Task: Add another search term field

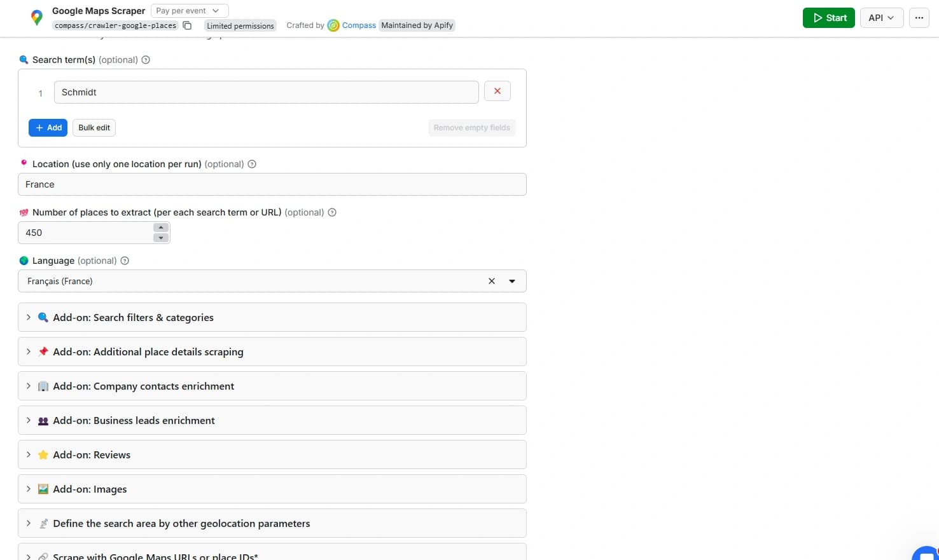Action: [x=48, y=127]
